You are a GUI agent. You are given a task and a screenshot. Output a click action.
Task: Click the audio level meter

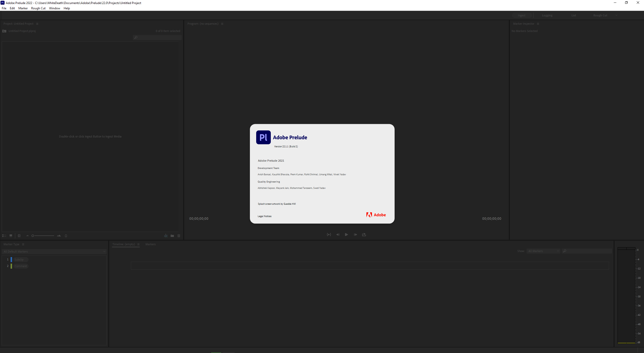coord(627,295)
